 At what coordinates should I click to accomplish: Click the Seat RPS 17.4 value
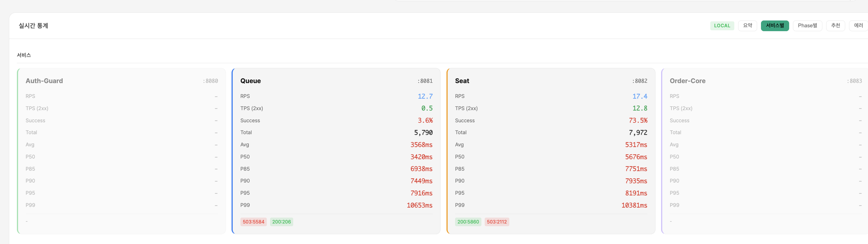(639, 96)
